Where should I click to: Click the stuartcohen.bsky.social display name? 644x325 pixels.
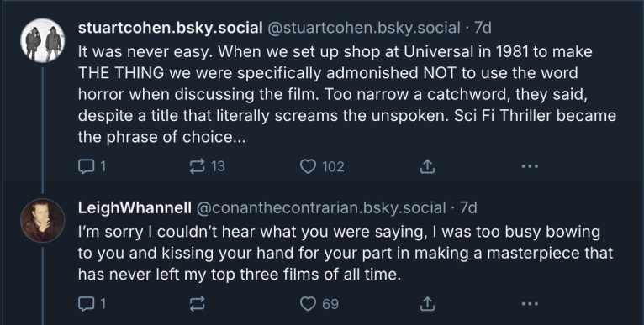[170, 28]
